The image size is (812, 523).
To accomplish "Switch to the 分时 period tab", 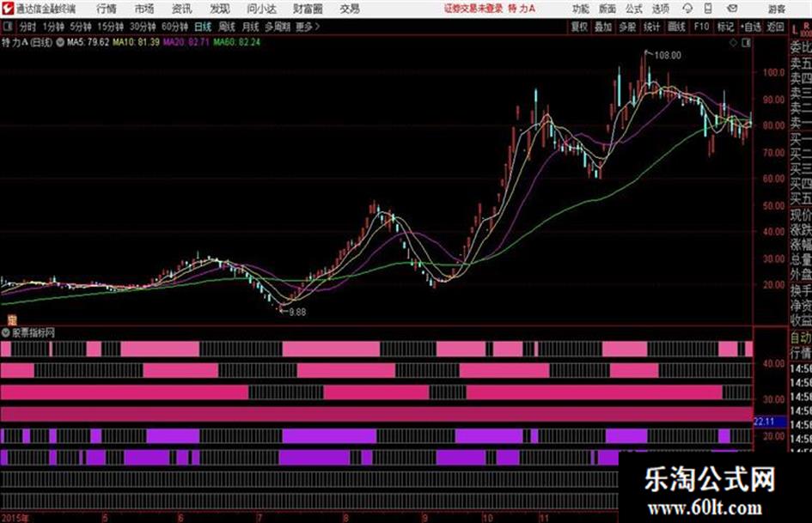I will [28, 27].
